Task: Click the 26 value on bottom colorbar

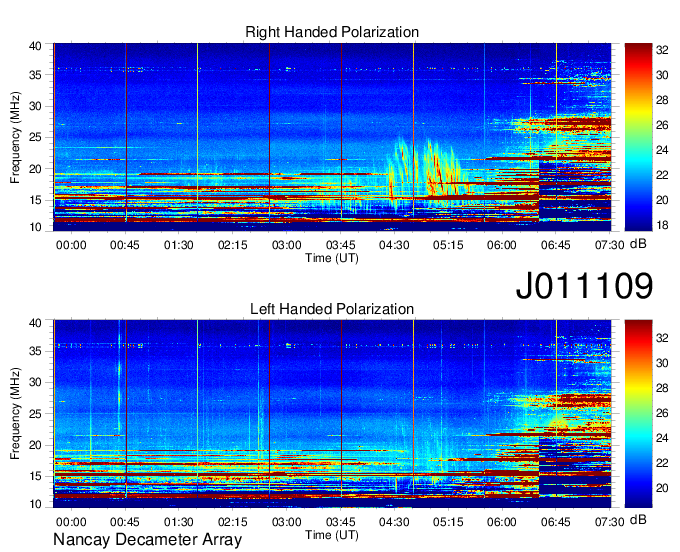Action: click(x=662, y=413)
